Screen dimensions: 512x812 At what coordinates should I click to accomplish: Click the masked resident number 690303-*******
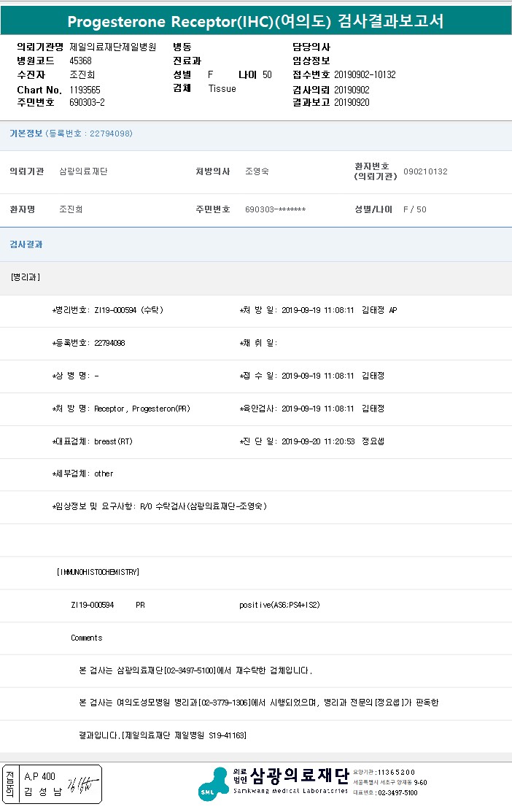pos(275,209)
